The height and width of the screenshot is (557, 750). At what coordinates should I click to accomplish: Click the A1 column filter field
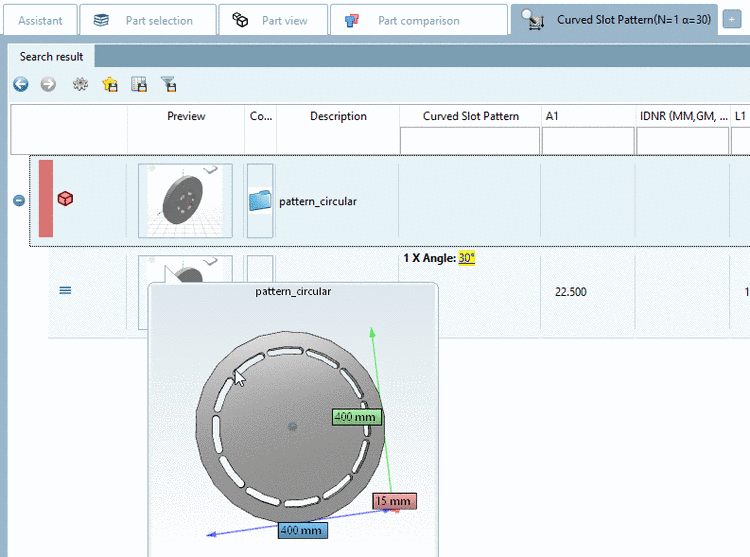pyautogui.click(x=587, y=141)
